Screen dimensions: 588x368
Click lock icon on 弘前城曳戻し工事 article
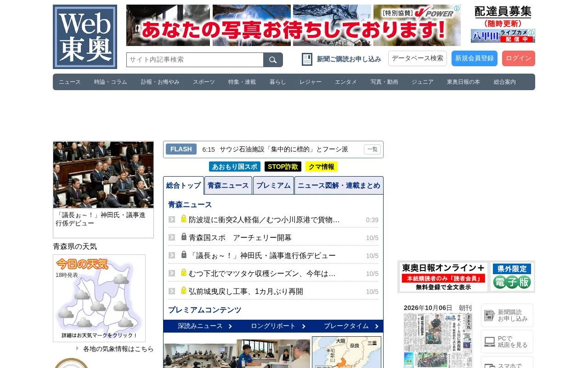click(x=184, y=291)
